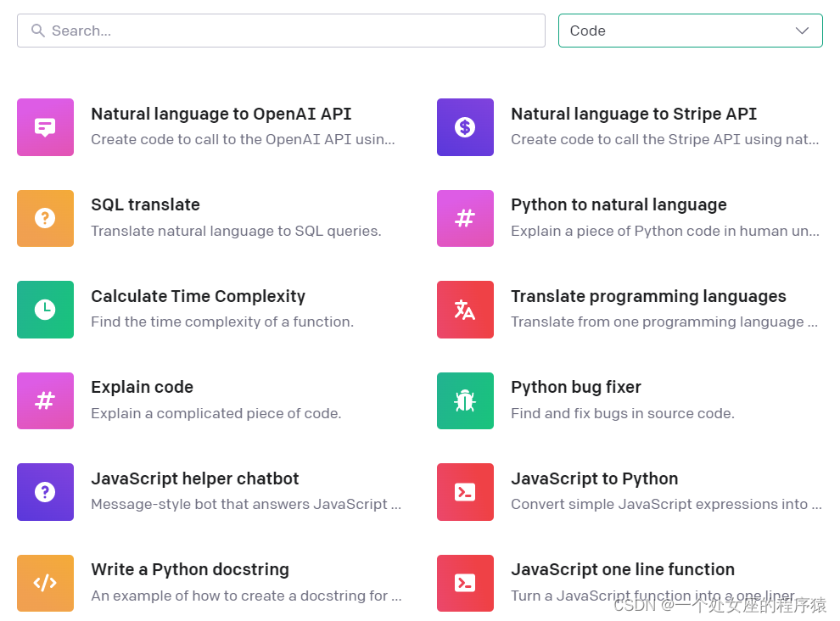The image size is (840, 621).
Task: Click the Natural language to OpenAI API chat icon
Action: pos(45,127)
